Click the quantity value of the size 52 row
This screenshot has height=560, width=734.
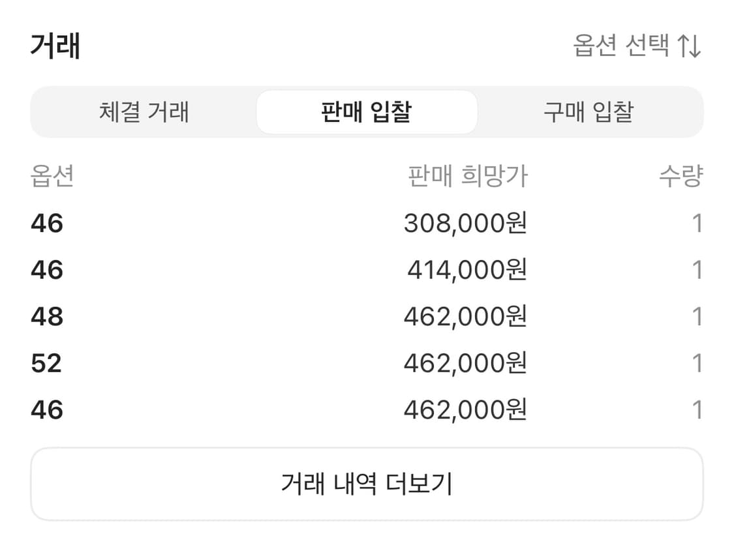pyautogui.click(x=698, y=363)
